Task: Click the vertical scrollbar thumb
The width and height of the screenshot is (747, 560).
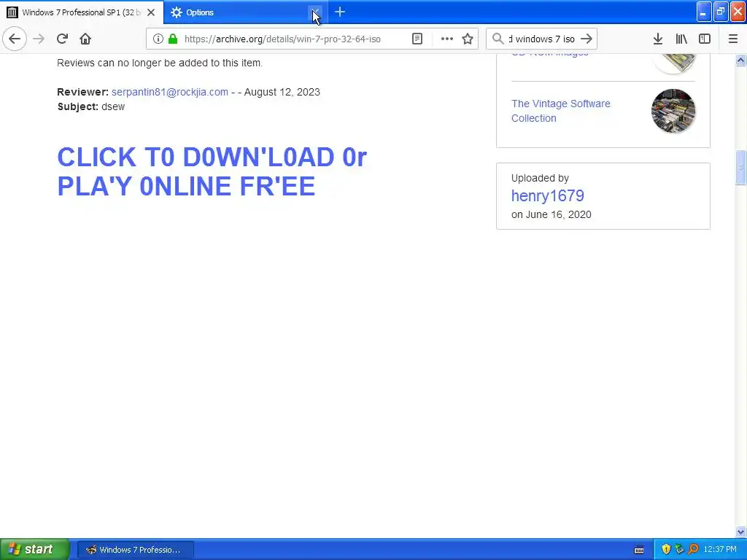Action: [x=740, y=167]
